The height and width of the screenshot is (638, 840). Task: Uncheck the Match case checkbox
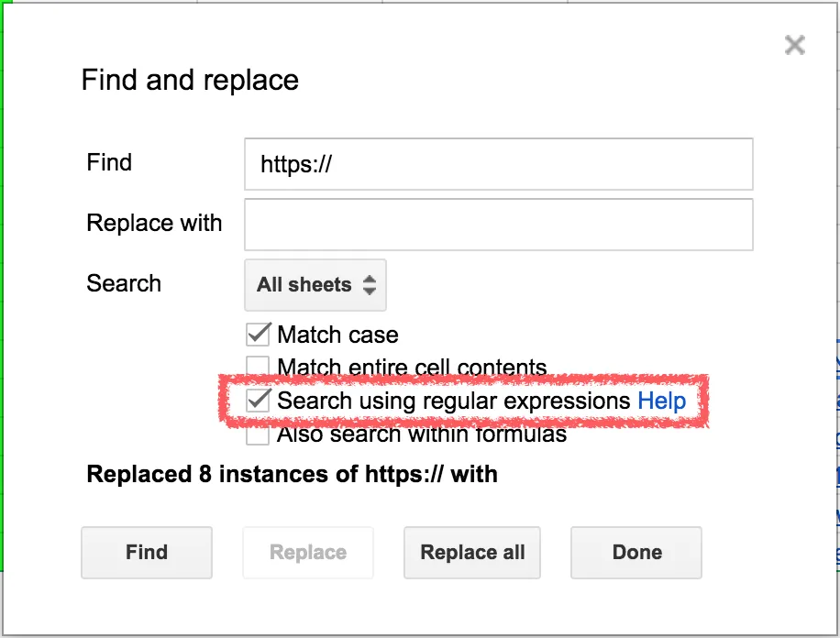pyautogui.click(x=259, y=334)
